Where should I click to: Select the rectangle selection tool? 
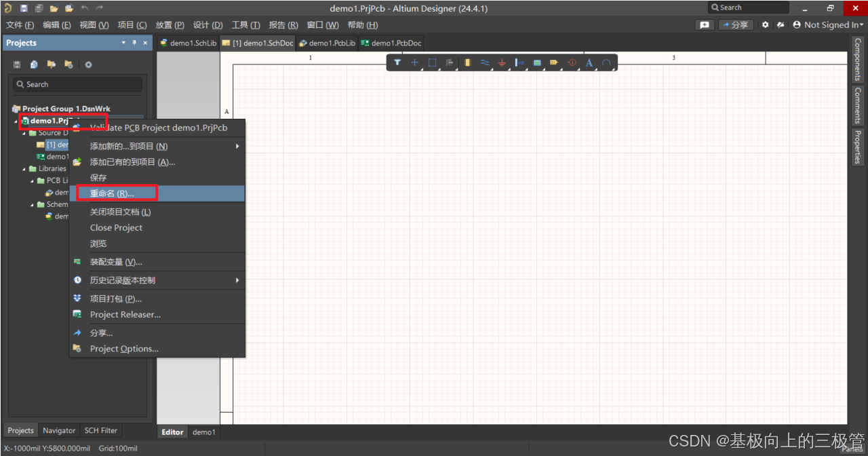coord(432,62)
